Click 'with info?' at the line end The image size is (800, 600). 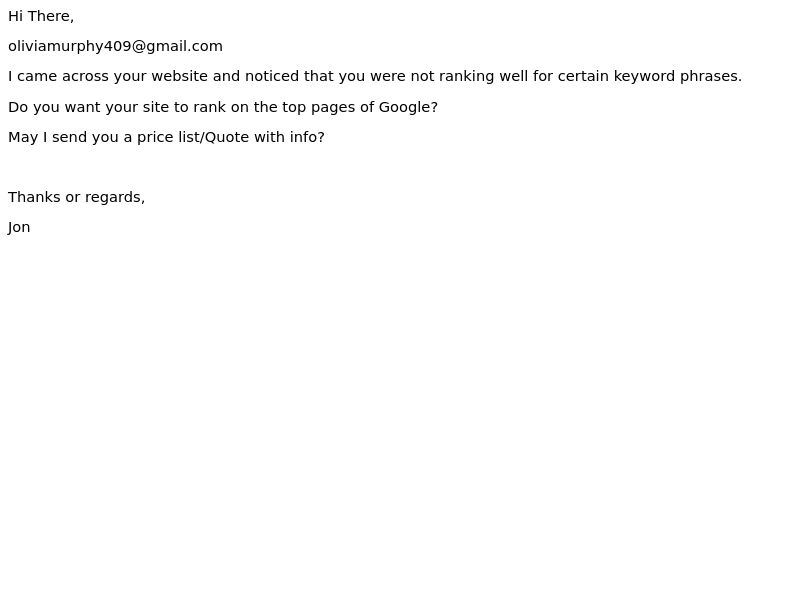point(289,137)
